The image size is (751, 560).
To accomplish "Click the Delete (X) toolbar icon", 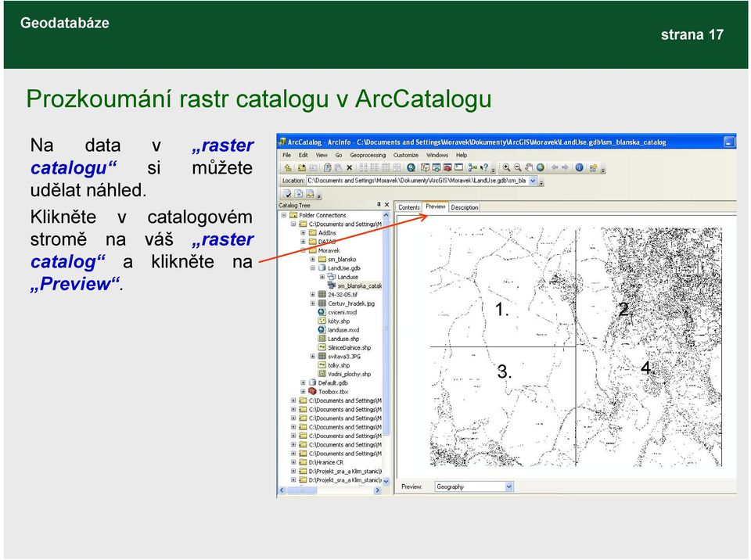I will click(x=349, y=167).
